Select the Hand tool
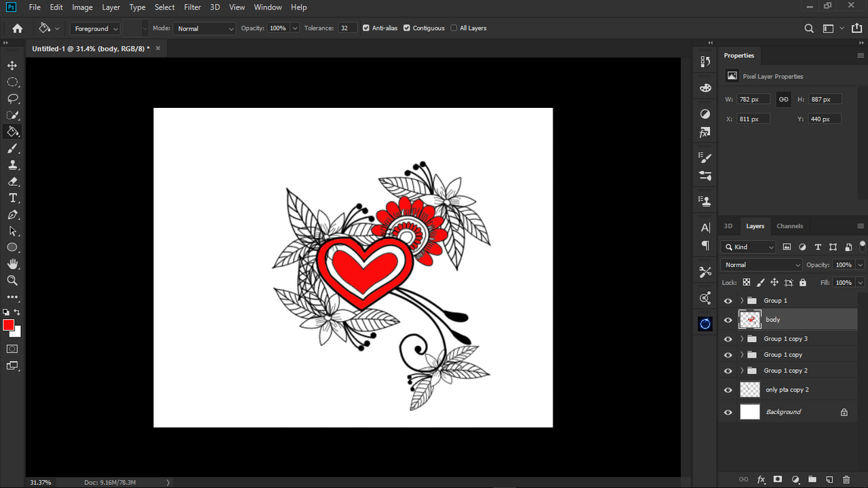This screenshot has width=868, height=488. [x=12, y=264]
